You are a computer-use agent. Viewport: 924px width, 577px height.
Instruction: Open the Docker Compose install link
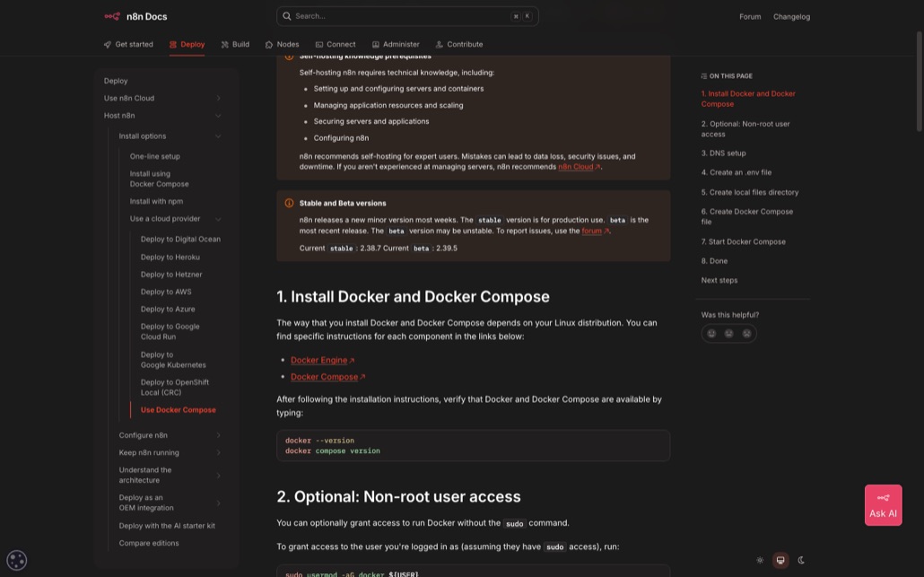pyautogui.click(x=327, y=377)
